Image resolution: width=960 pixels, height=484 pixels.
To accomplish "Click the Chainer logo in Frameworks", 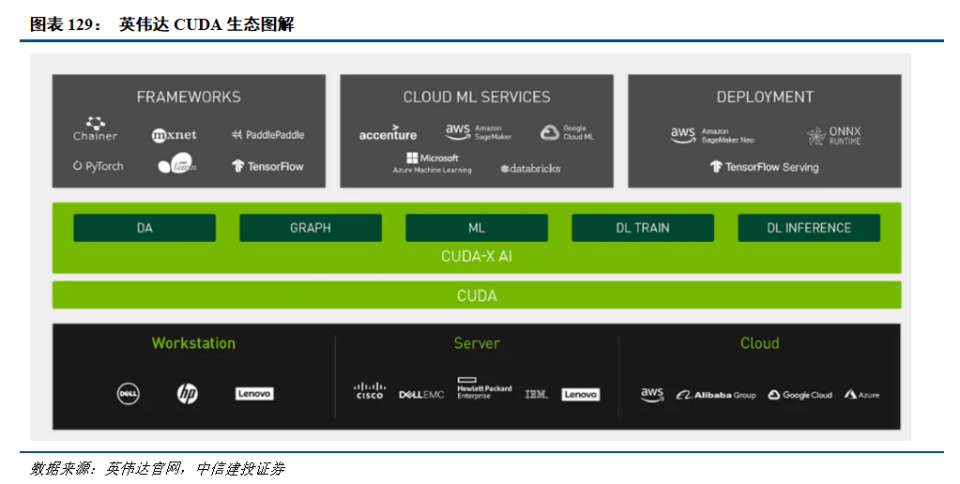I will 95,129.
